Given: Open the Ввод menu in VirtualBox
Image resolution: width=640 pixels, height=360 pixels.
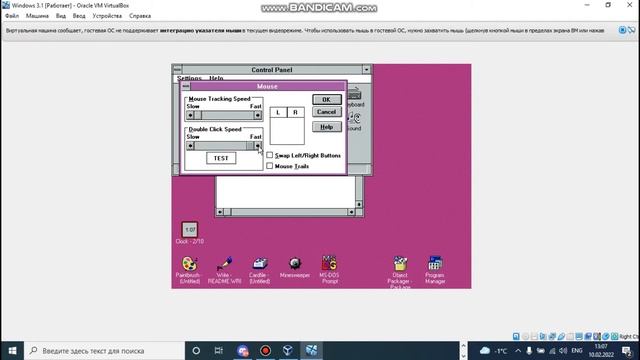Looking at the screenshot, I should (79, 16).
